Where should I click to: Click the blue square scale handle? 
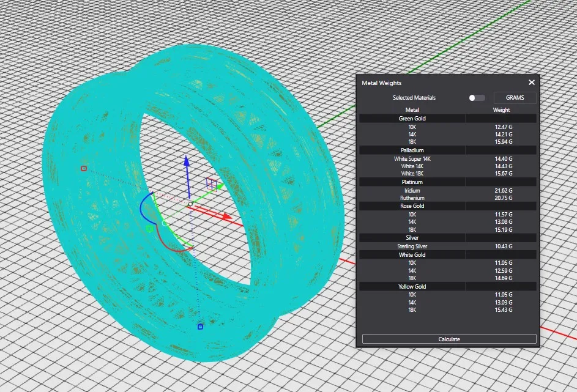click(200, 327)
